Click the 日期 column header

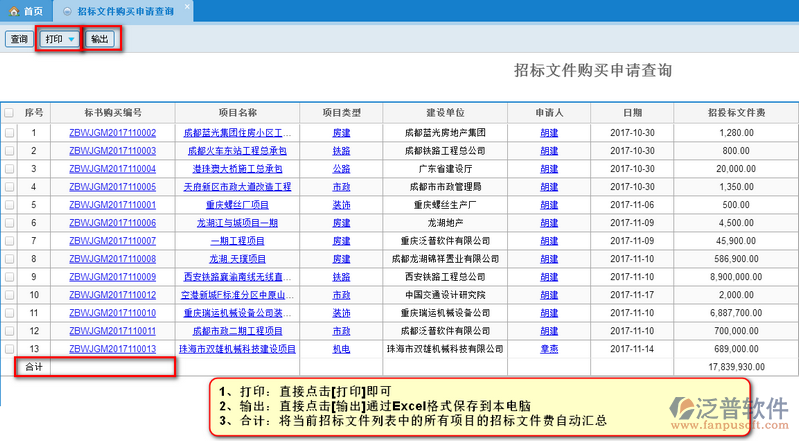point(632,113)
